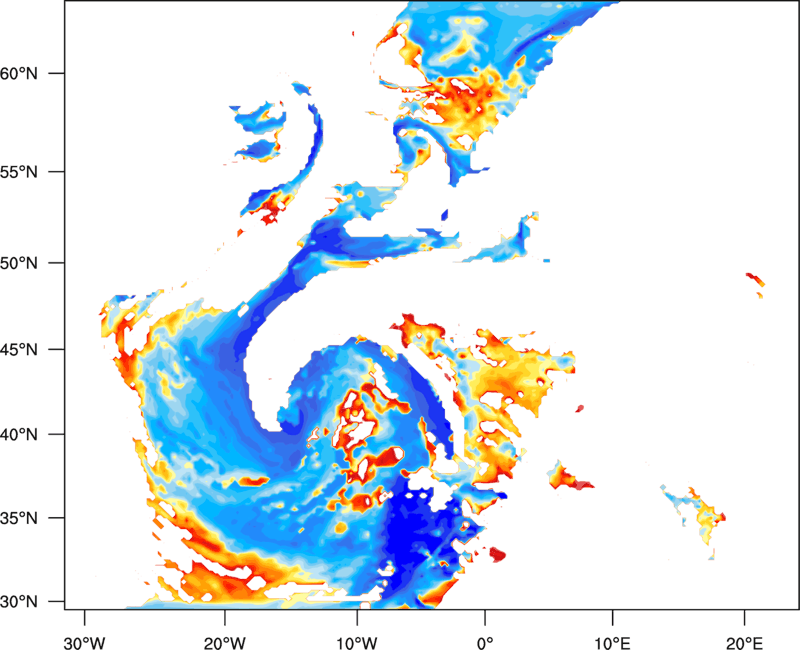Click the 55°N latitude label
The image size is (800, 650).
[x=19, y=172]
